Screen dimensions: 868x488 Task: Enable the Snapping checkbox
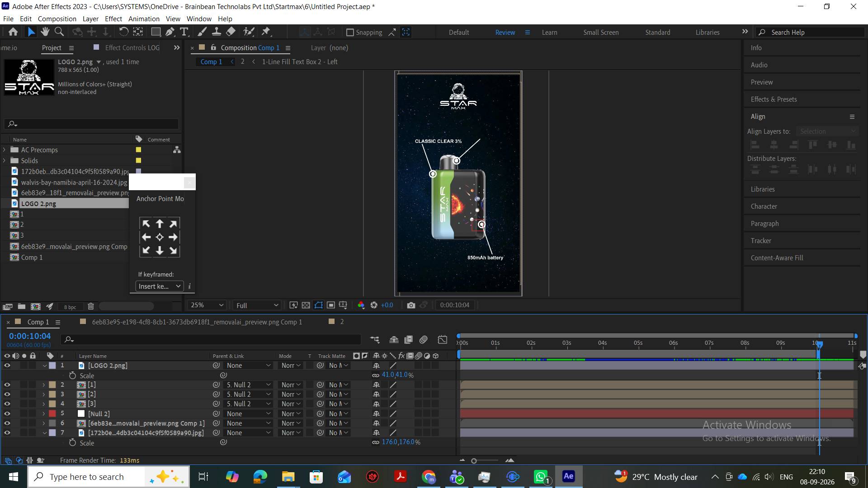[350, 33]
